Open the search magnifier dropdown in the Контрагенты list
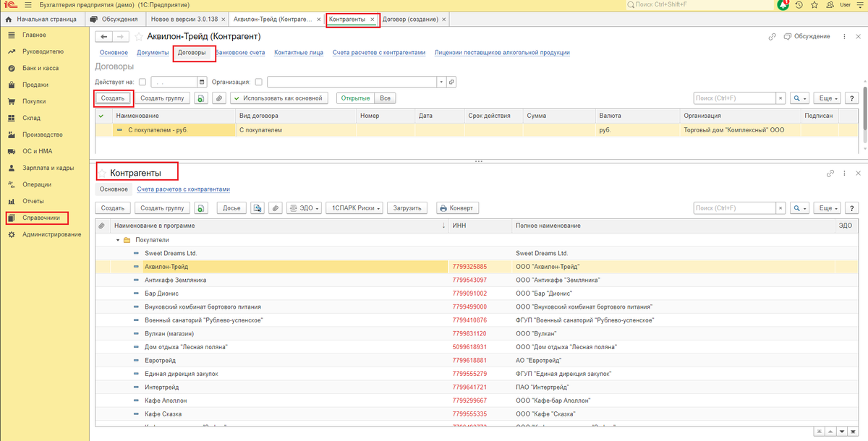This screenshot has height=441, width=868. 799,207
